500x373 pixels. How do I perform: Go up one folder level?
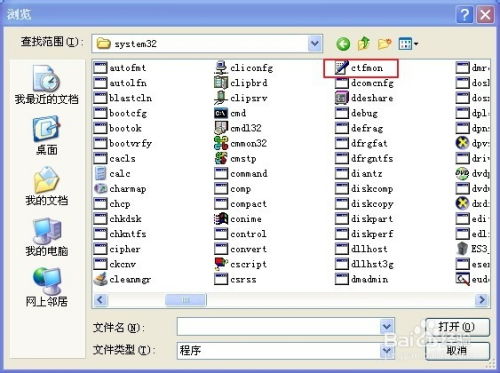[363, 44]
